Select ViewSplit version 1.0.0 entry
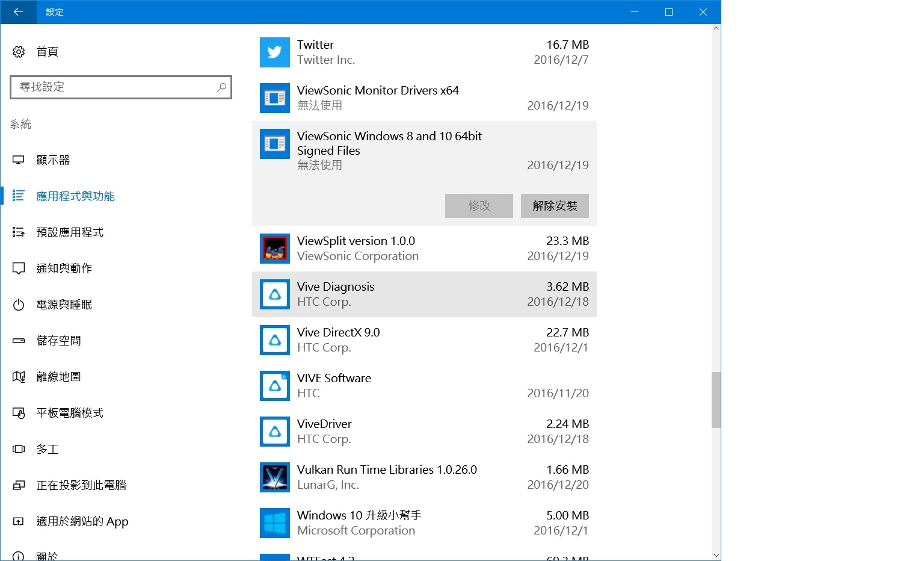This screenshot has width=924, height=561. 424,249
